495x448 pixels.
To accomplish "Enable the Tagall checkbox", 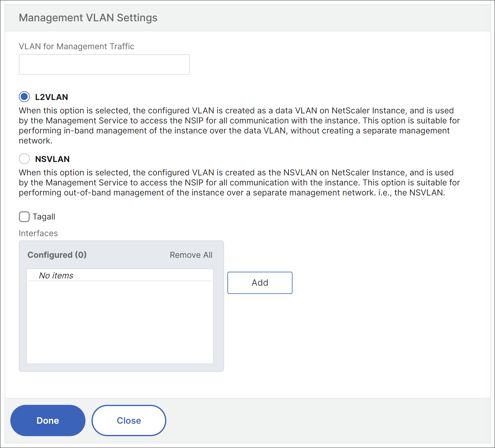I will pyautogui.click(x=24, y=217).
